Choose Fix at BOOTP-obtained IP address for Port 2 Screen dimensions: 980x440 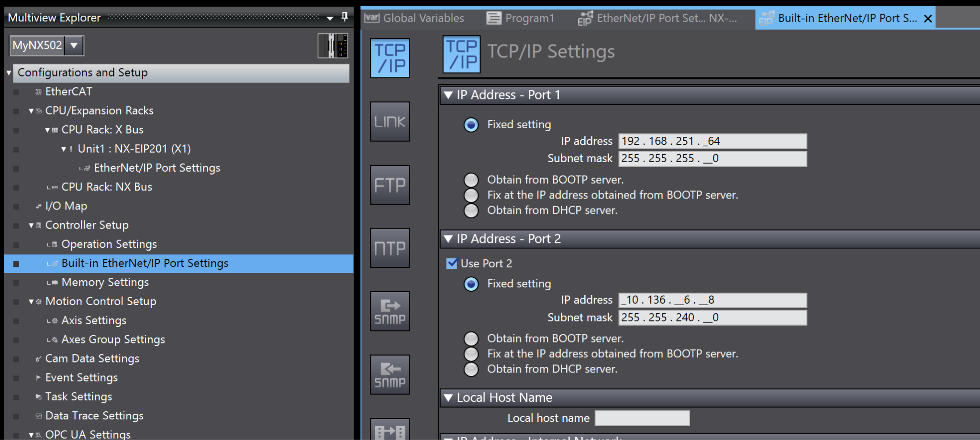[471, 354]
